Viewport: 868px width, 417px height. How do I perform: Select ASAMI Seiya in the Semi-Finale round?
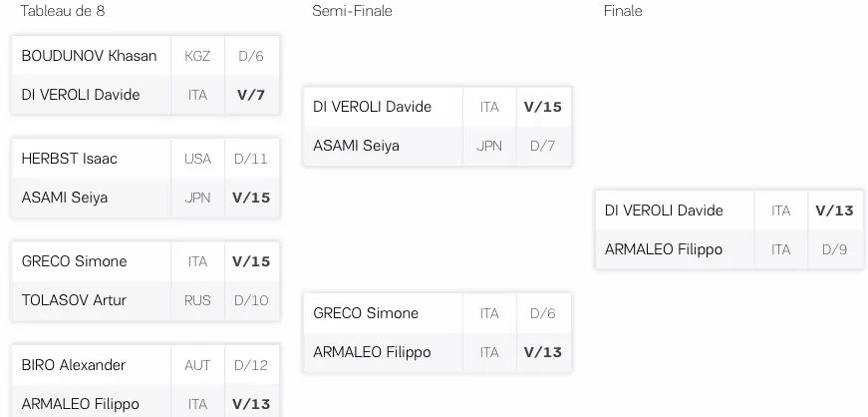click(356, 146)
